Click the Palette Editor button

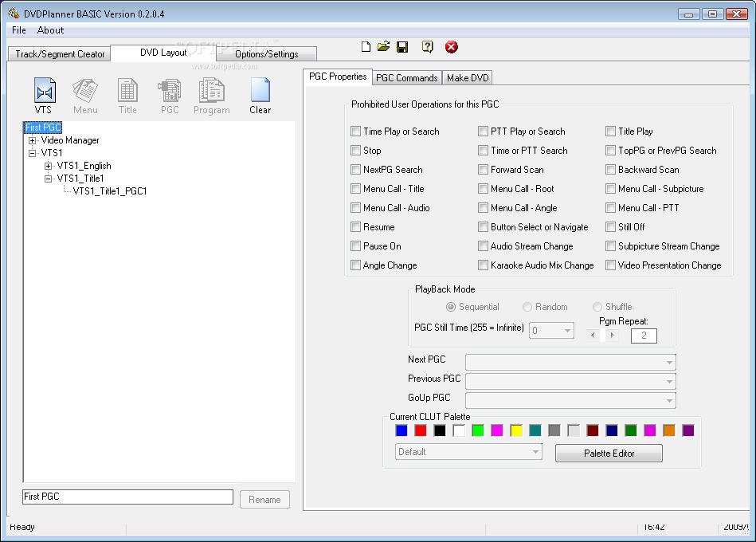609,454
